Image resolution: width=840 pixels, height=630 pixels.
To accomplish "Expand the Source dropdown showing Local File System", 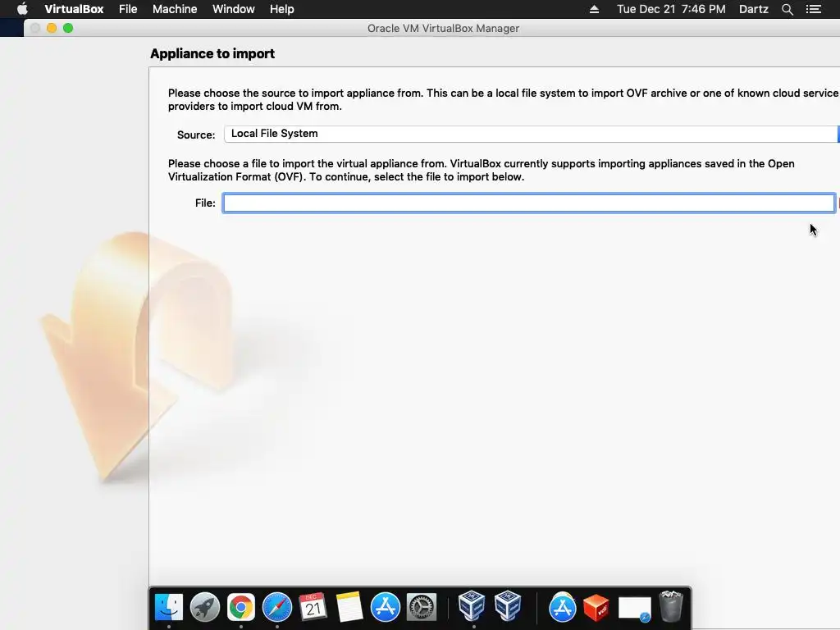I will [532, 134].
